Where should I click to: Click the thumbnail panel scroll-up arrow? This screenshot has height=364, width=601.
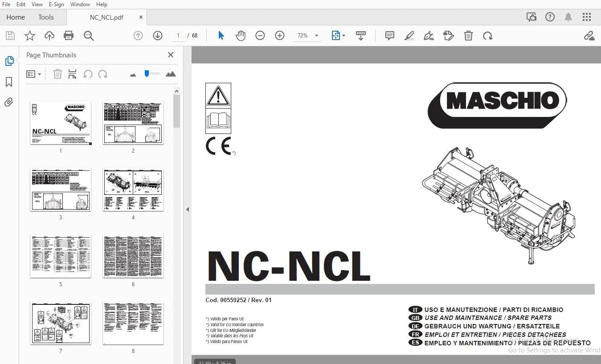pos(177,91)
